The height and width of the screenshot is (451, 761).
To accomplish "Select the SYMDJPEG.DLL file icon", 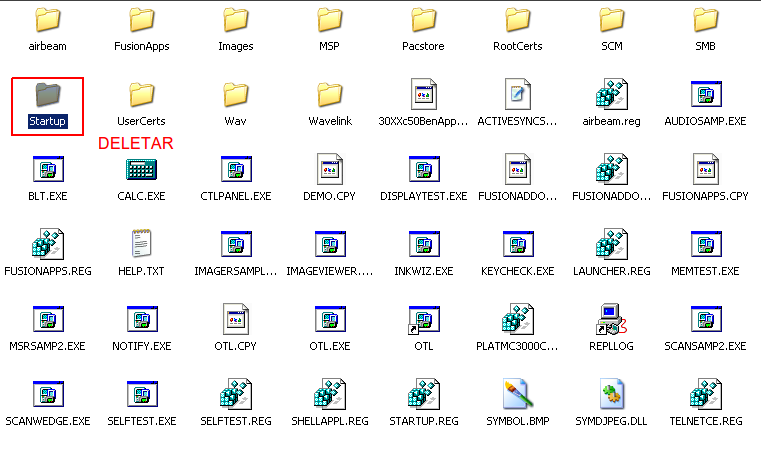I will click(612, 394).
